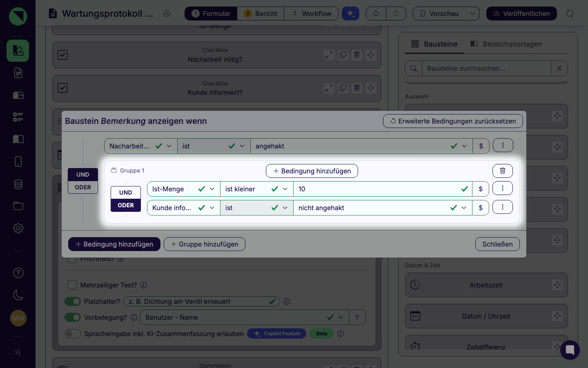Check the Mehrzeiliger Text? checkbox
Image resolution: width=588 pixels, height=368 pixels.
click(72, 285)
